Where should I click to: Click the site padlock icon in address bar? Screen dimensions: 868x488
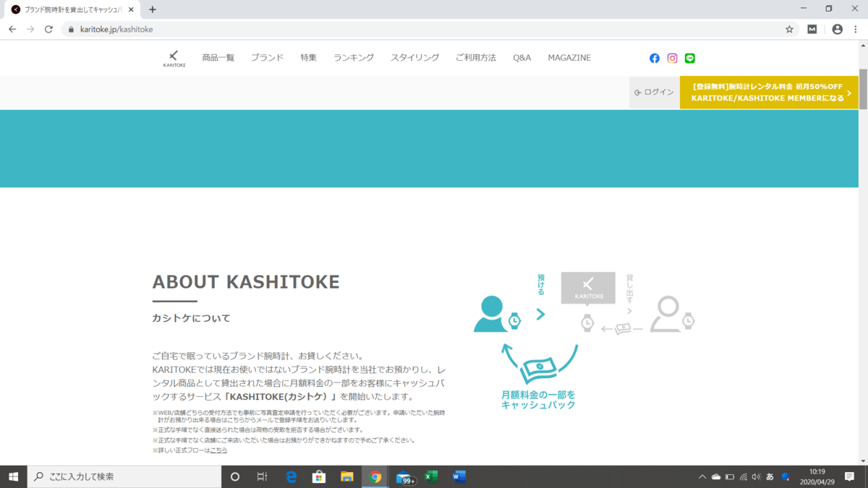(x=71, y=30)
